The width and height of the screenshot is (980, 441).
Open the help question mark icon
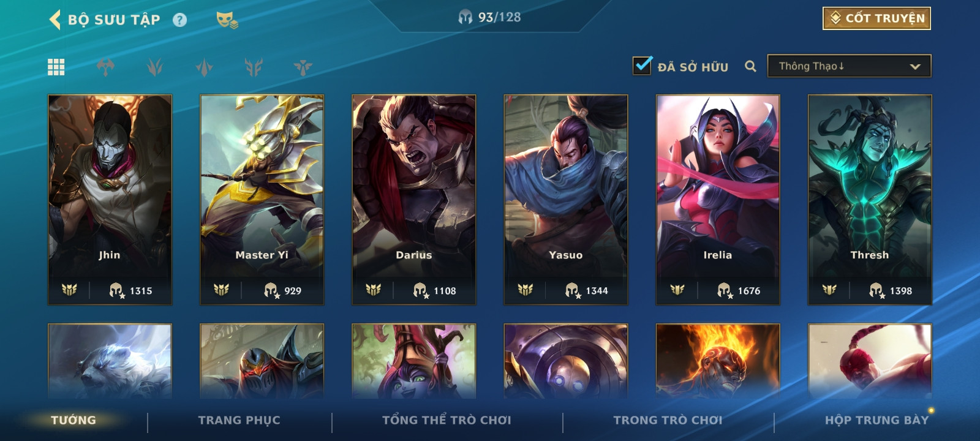[179, 20]
